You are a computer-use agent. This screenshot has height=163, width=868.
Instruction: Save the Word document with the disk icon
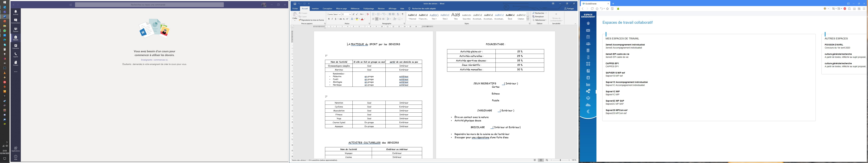click(x=295, y=4)
